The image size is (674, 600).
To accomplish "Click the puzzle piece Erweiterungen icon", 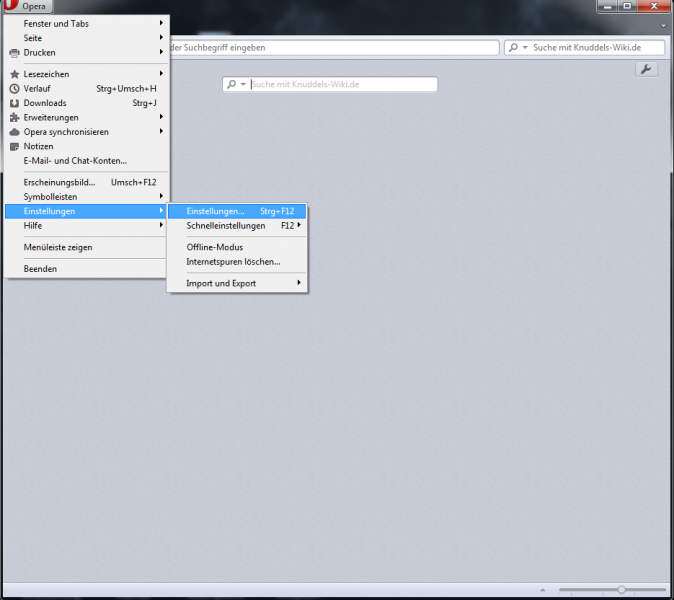I will point(14,117).
